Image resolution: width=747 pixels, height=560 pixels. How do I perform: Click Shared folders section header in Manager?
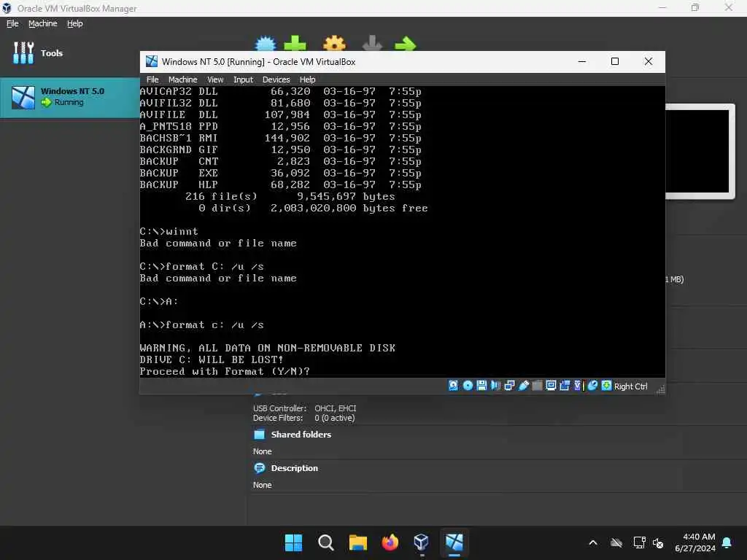pos(301,435)
